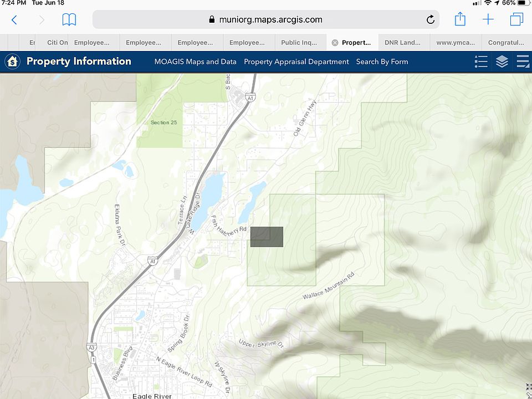Screen dimensions: 532x399
Task: Open Safari bookmarks book icon
Action: pos(69,20)
